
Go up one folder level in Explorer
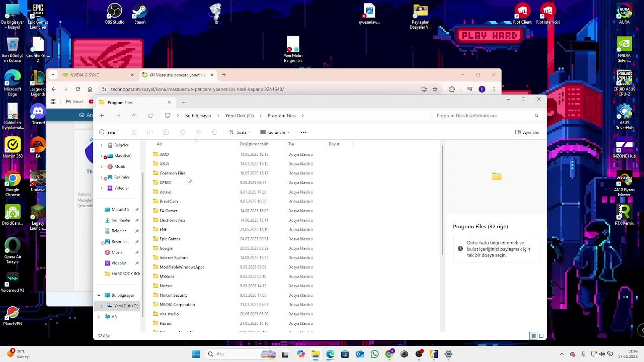coord(134,116)
